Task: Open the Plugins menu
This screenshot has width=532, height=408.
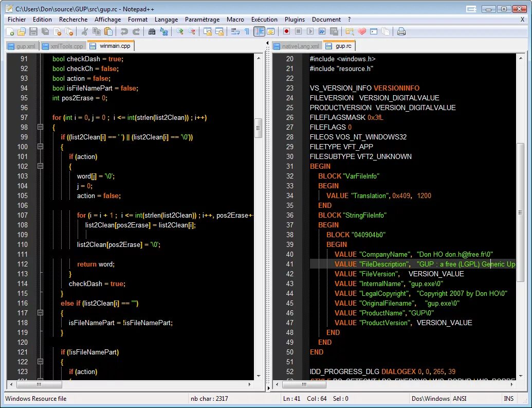Action: pos(295,20)
